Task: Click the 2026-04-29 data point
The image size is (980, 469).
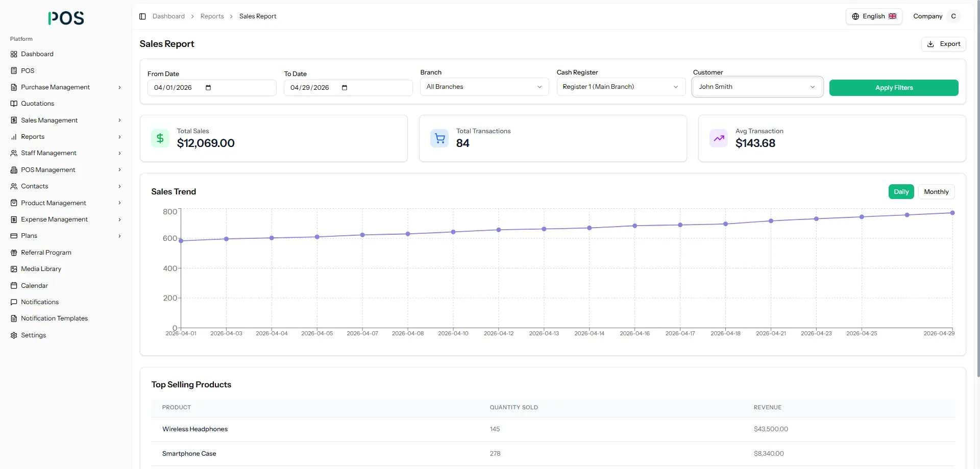Action: tap(952, 213)
